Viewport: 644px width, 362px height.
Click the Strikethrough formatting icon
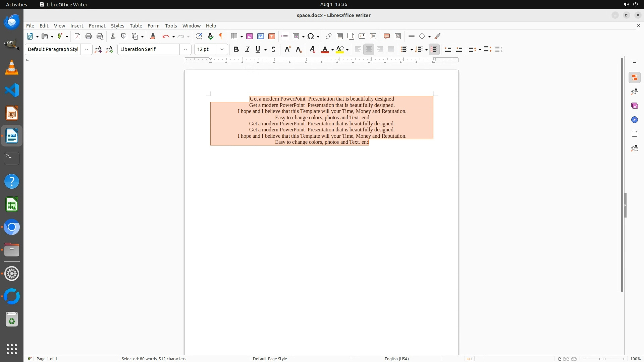(x=273, y=49)
